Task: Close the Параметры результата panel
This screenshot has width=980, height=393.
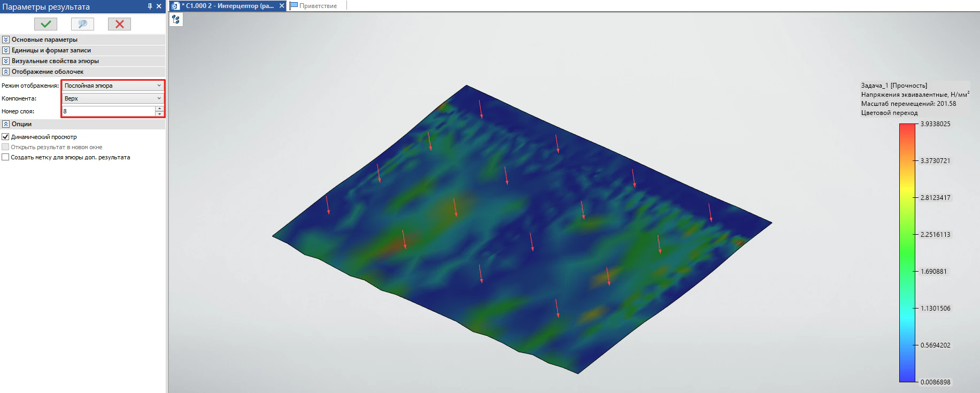Action: [159, 6]
